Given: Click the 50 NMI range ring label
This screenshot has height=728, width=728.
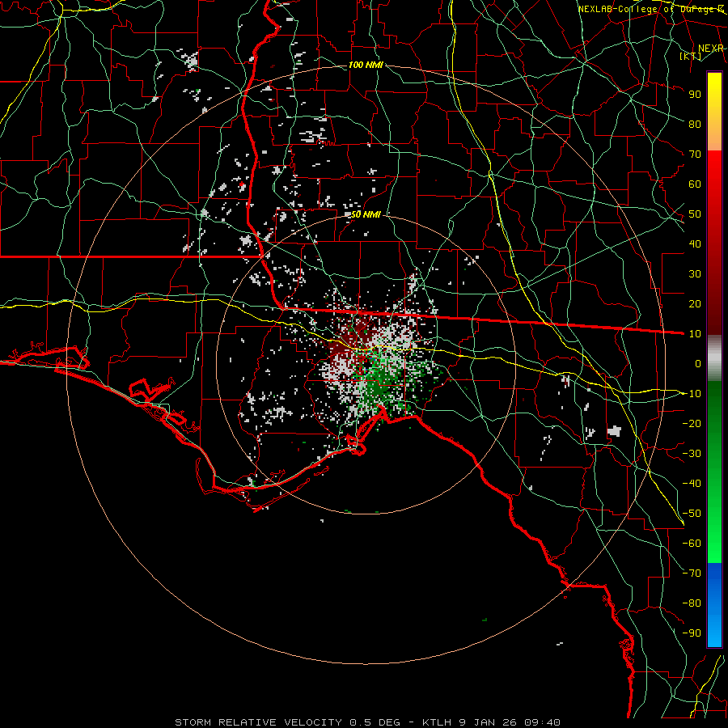Looking at the screenshot, I should [x=366, y=214].
